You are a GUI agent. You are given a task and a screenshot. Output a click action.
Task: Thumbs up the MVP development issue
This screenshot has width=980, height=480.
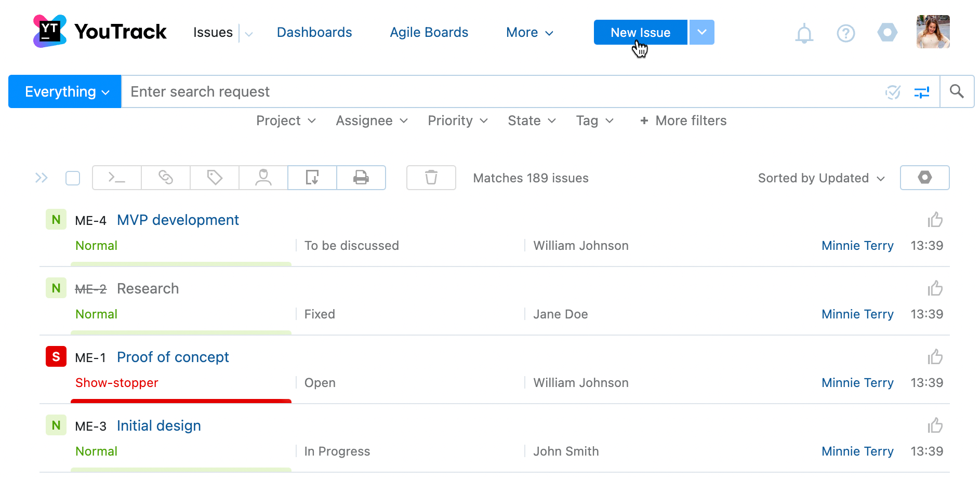coord(935,220)
